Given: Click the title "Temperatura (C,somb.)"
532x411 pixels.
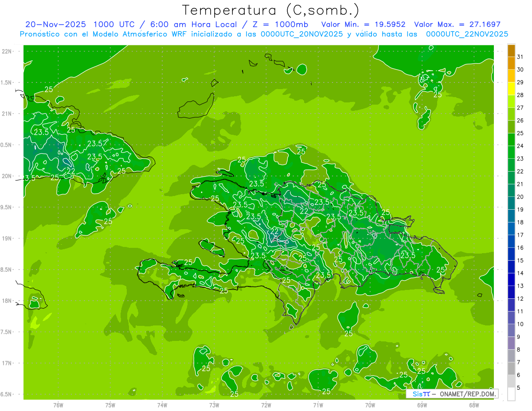Looking at the screenshot, I should point(271,10).
